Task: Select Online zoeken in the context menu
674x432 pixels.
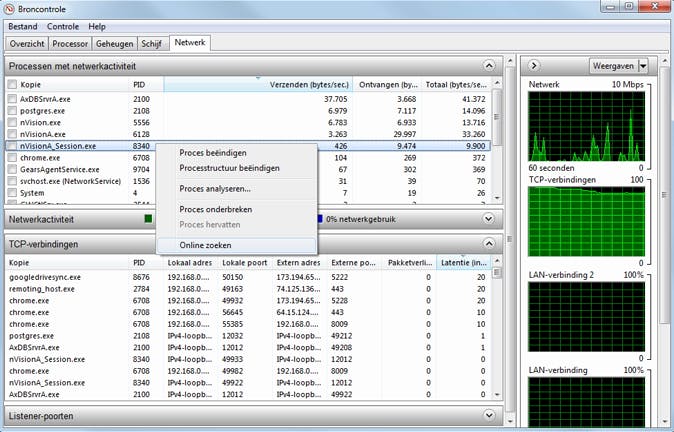Action: click(x=208, y=245)
